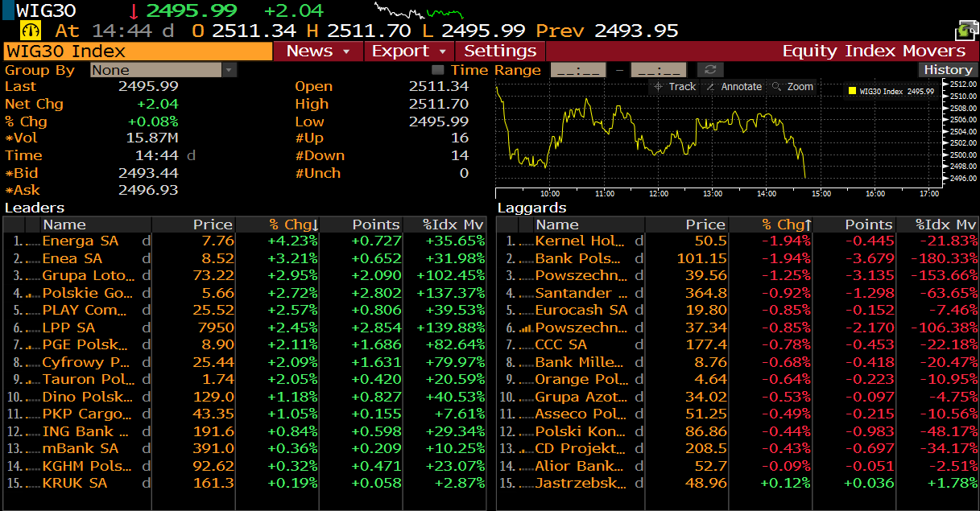Toggle the Time Range checkbox
Viewport: 980px width, 511px height.
point(438,70)
